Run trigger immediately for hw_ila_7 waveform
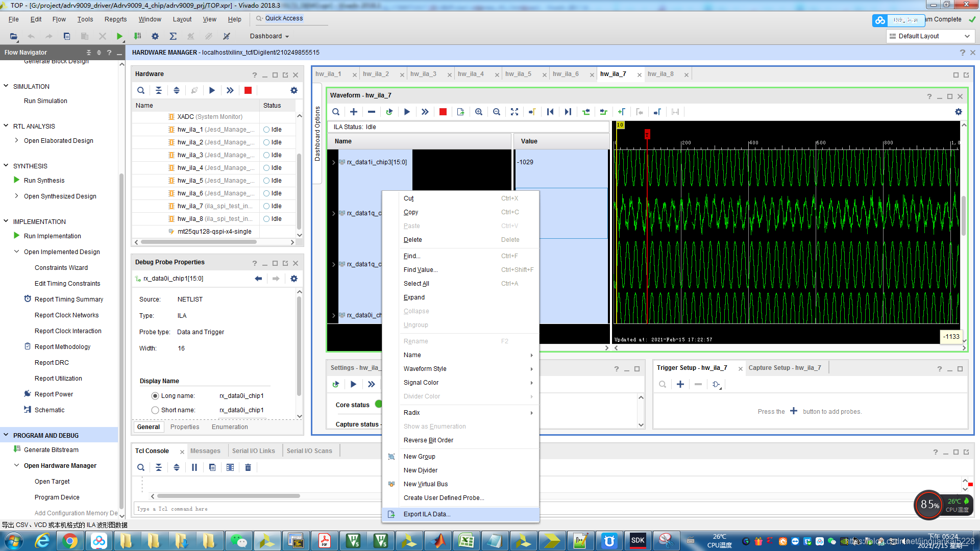This screenshot has height=551, width=980. tap(425, 112)
